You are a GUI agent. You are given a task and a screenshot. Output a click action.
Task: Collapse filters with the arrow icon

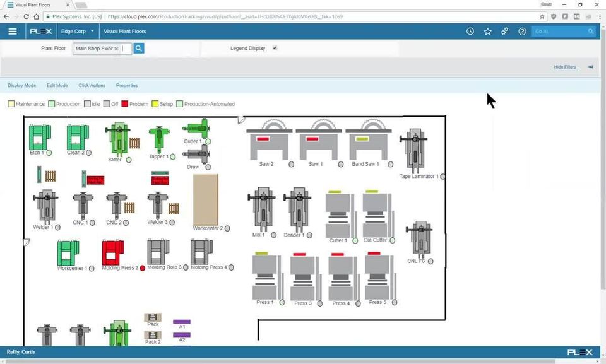590,67
